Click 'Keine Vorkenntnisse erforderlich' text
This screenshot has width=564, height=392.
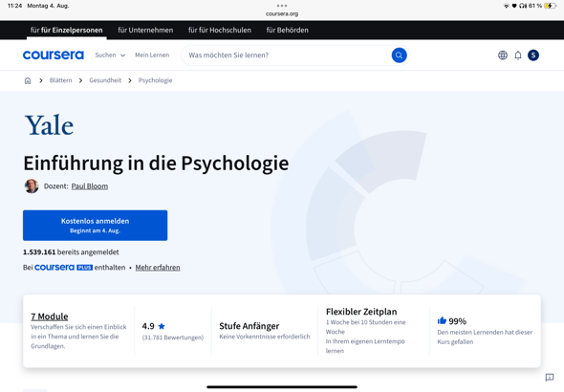click(x=265, y=337)
